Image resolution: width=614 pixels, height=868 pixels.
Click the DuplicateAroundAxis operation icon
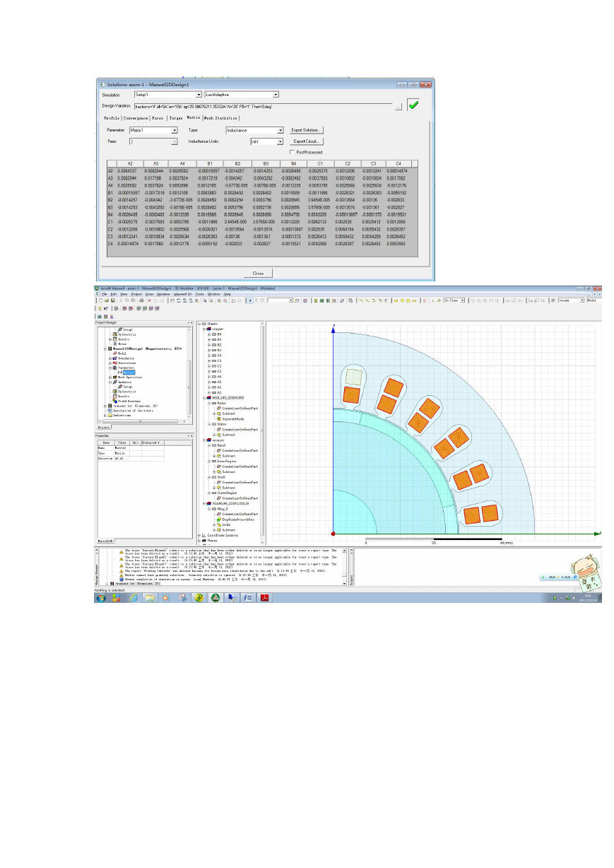[x=219, y=519]
